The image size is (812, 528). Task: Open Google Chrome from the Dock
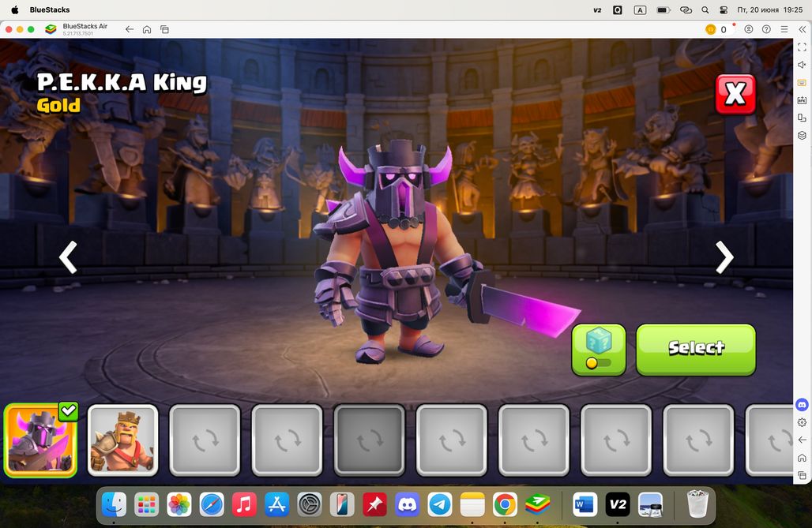tap(505, 504)
